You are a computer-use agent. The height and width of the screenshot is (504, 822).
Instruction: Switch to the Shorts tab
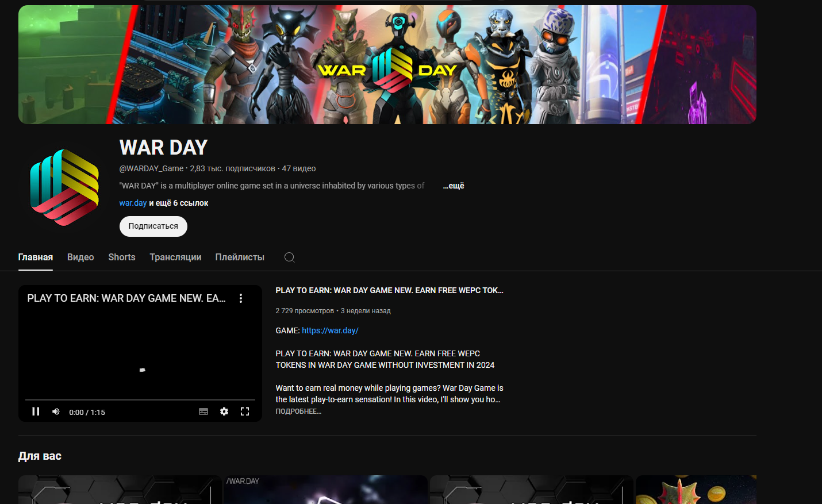[122, 257]
